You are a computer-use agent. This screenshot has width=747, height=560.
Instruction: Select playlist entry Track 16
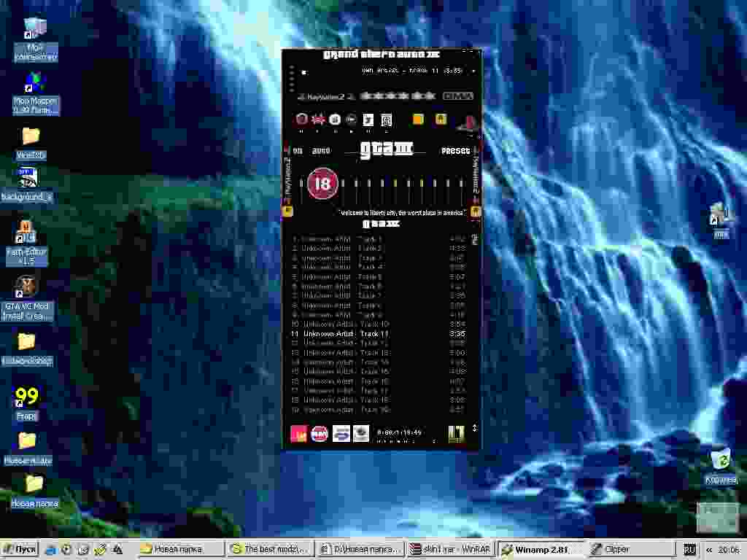(379, 381)
